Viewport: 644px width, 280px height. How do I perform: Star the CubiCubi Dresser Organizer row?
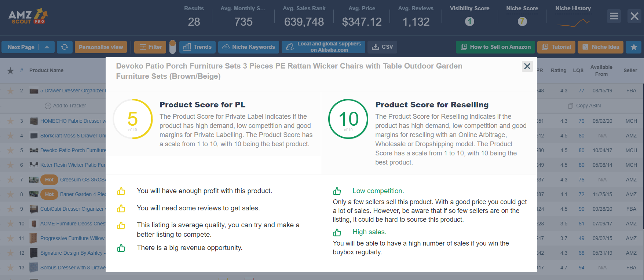11,209
